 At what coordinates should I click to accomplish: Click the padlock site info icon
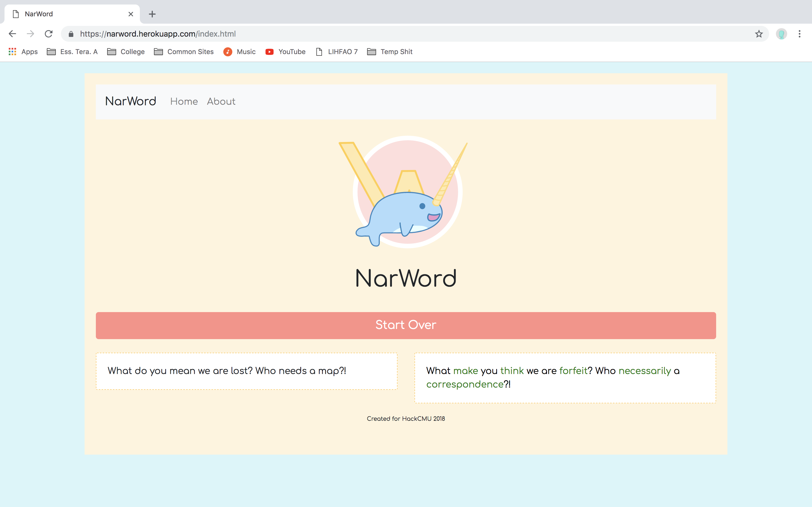coord(71,34)
